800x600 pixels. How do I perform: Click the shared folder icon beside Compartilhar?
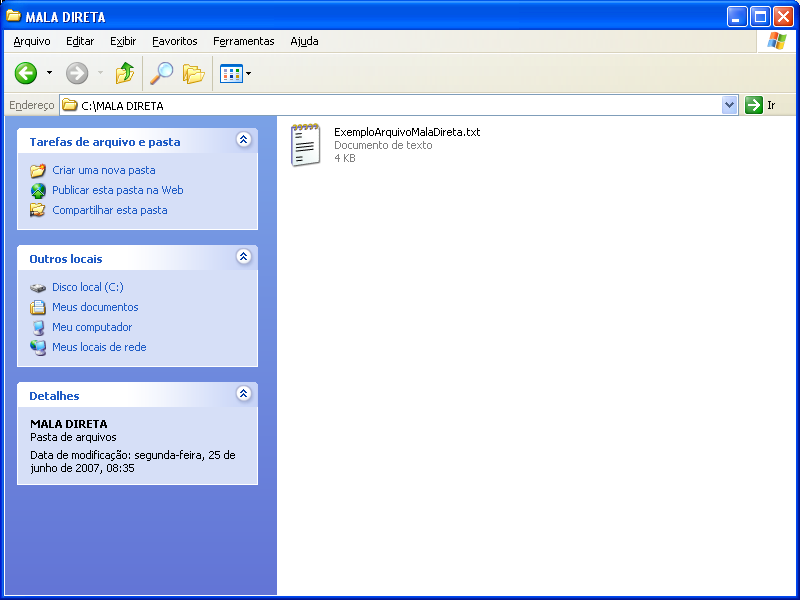click(x=38, y=210)
